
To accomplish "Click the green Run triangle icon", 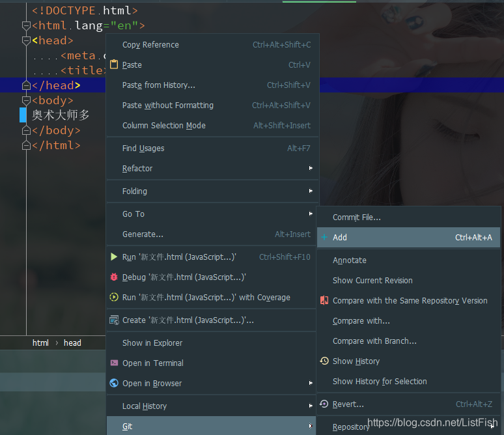I will [114, 257].
